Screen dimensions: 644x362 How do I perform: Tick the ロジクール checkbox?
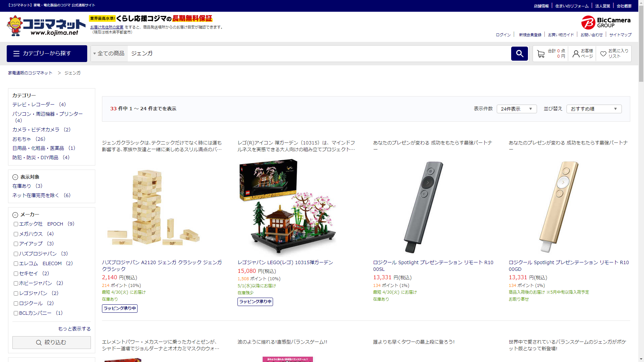pyautogui.click(x=16, y=304)
